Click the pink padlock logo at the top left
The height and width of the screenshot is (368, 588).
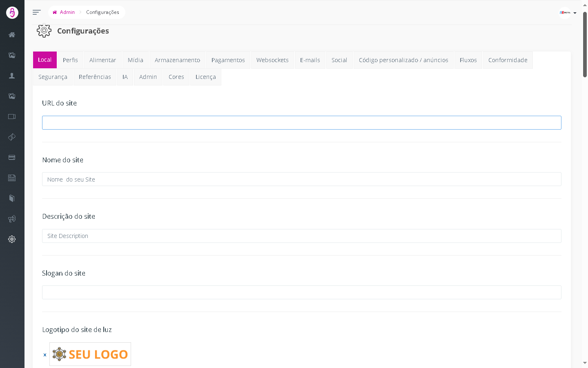pyautogui.click(x=12, y=13)
